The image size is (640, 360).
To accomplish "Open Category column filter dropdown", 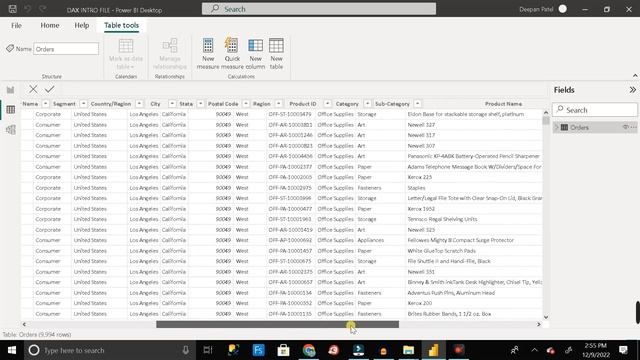I will click(367, 104).
